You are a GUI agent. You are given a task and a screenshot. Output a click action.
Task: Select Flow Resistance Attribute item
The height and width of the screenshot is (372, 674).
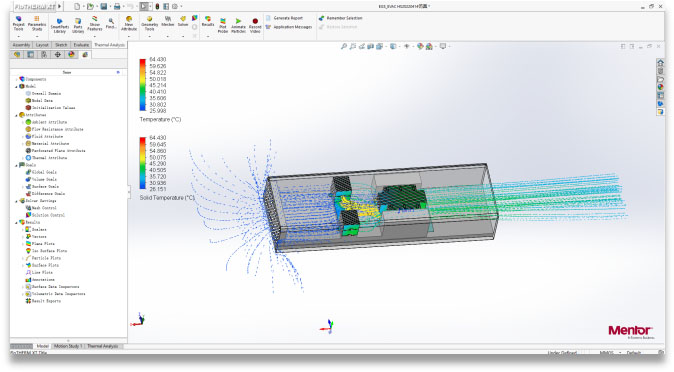pos(54,129)
